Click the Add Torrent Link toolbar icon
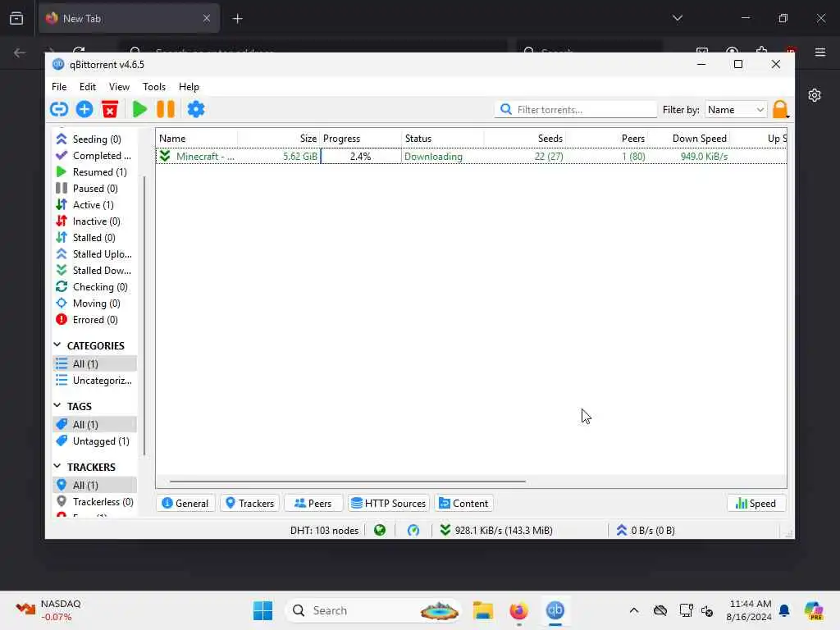The height and width of the screenshot is (630, 840). [x=59, y=109]
